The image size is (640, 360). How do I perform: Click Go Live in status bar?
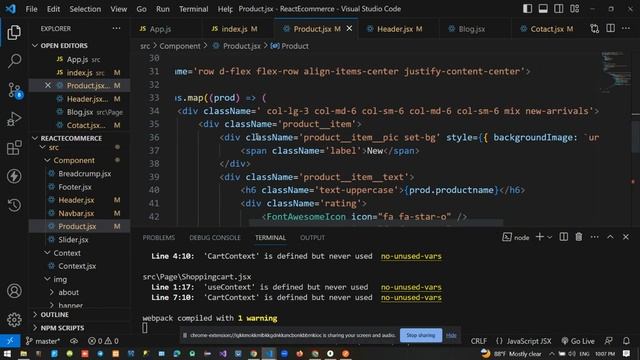pyautogui.click(x=578, y=341)
